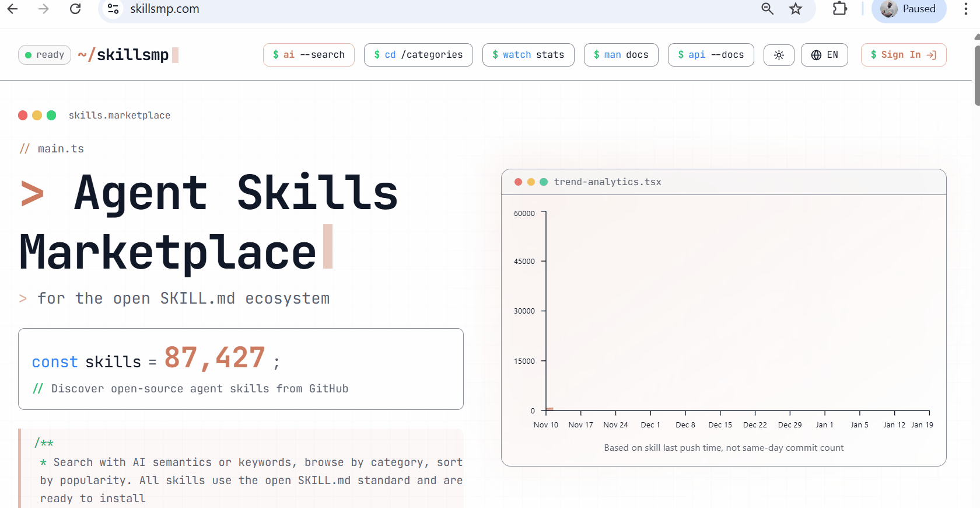980x508 pixels.
Task: Open the Paused profile button
Action: (909, 9)
